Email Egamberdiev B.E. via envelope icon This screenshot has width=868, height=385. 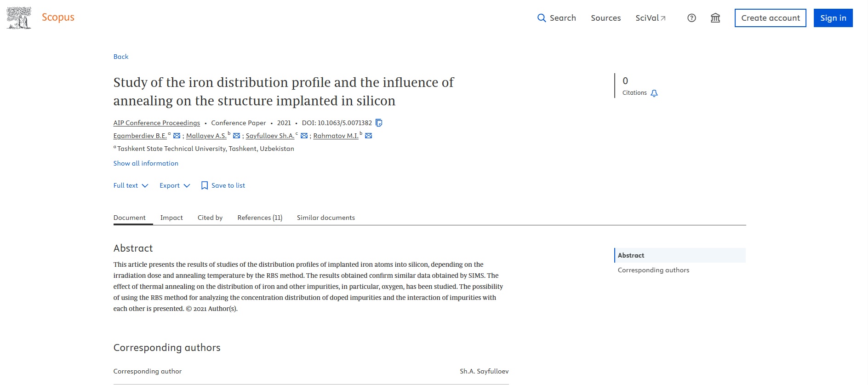(x=177, y=136)
